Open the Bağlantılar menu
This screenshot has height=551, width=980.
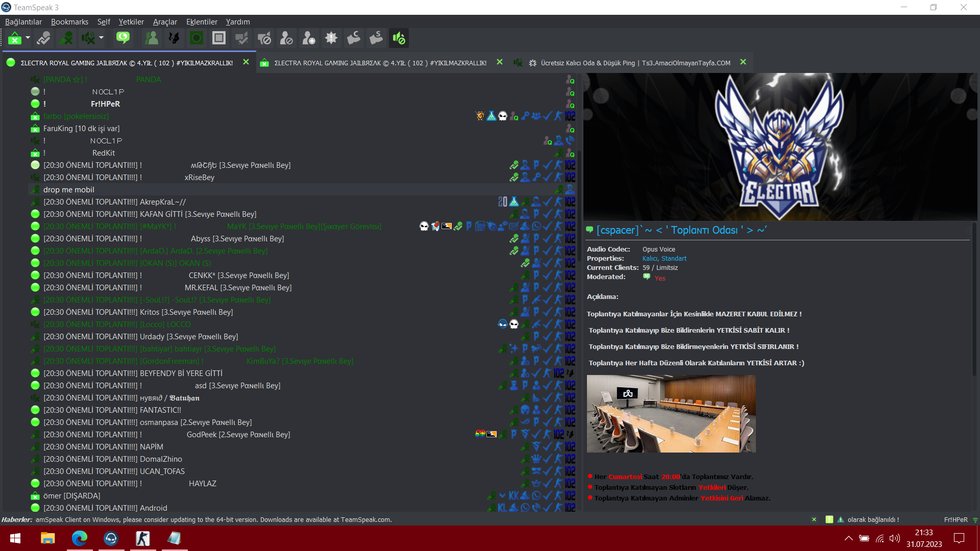click(23, 22)
